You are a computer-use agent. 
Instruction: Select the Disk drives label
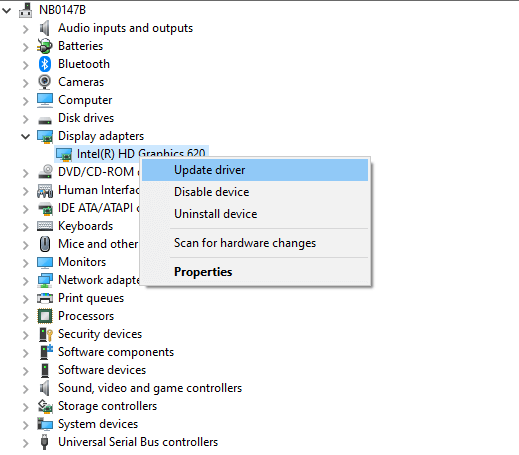point(86,118)
